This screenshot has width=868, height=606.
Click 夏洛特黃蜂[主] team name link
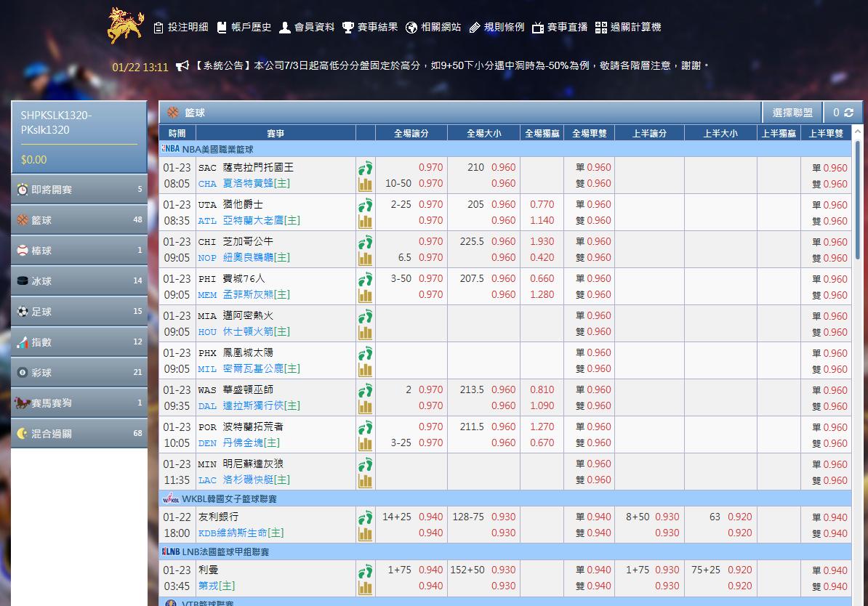(x=257, y=183)
